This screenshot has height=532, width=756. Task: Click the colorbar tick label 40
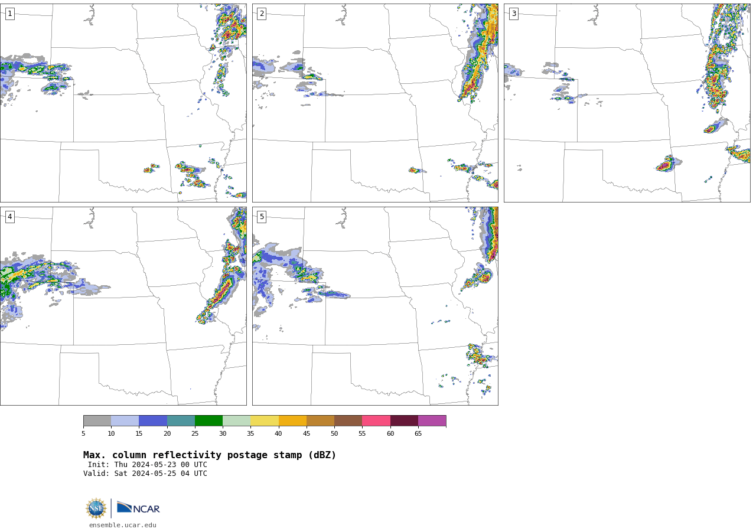279,434
